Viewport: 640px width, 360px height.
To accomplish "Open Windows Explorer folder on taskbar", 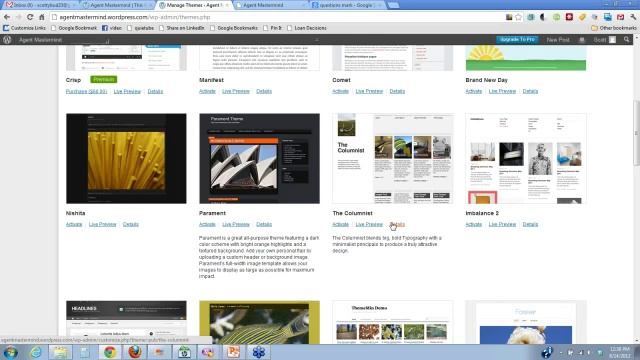I will [x=60, y=352].
